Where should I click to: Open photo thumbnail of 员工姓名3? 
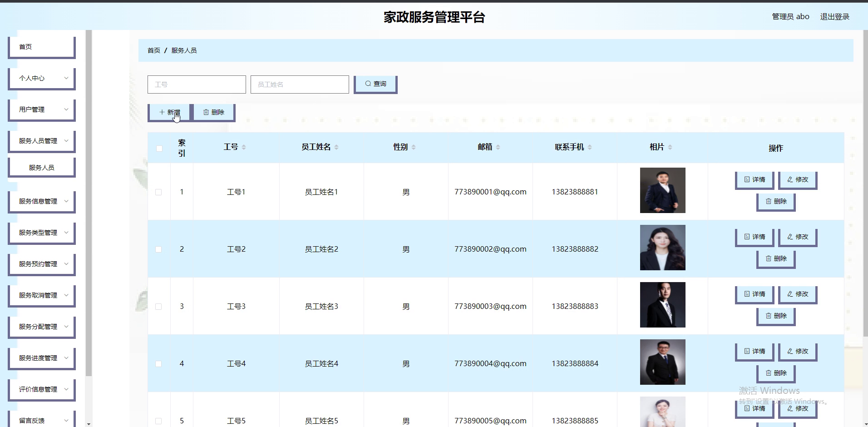[x=662, y=305]
